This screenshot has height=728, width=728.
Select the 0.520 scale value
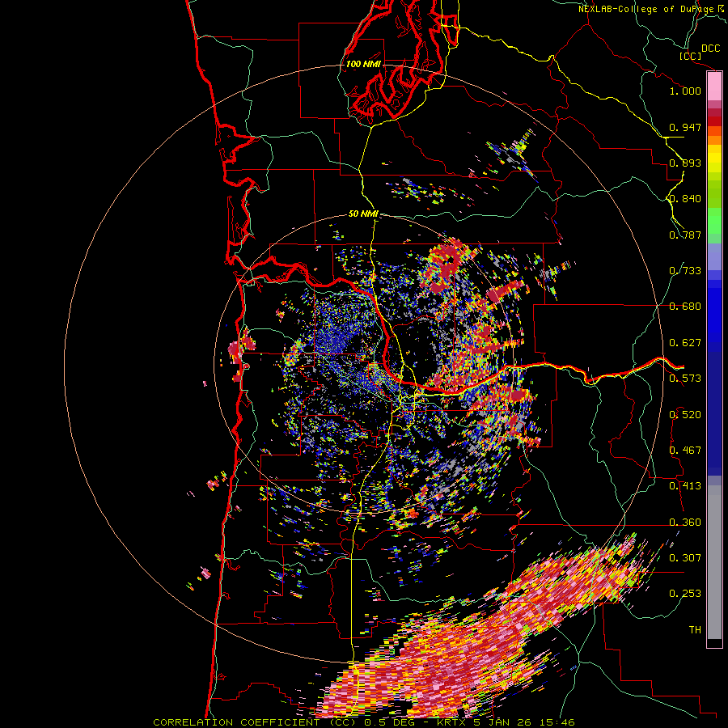pos(685,415)
